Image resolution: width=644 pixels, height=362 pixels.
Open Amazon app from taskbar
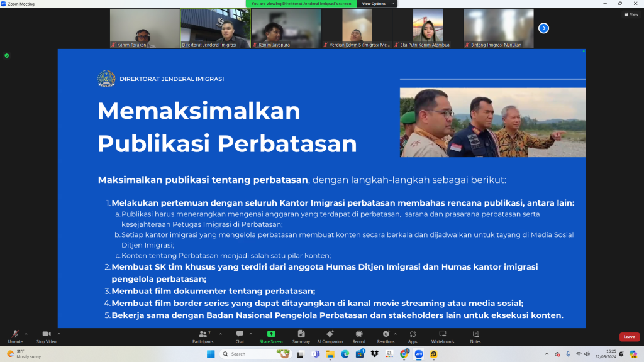tap(389, 354)
